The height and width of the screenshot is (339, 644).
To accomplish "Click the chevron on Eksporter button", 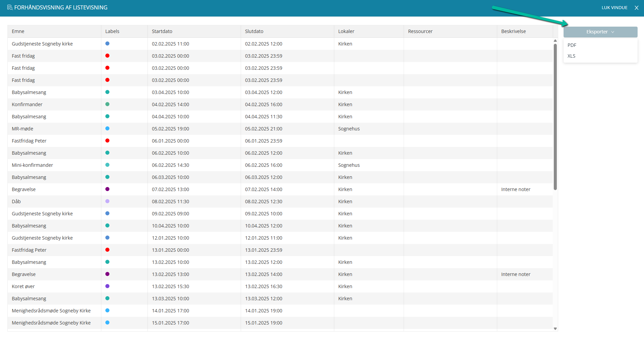I will coord(613,32).
